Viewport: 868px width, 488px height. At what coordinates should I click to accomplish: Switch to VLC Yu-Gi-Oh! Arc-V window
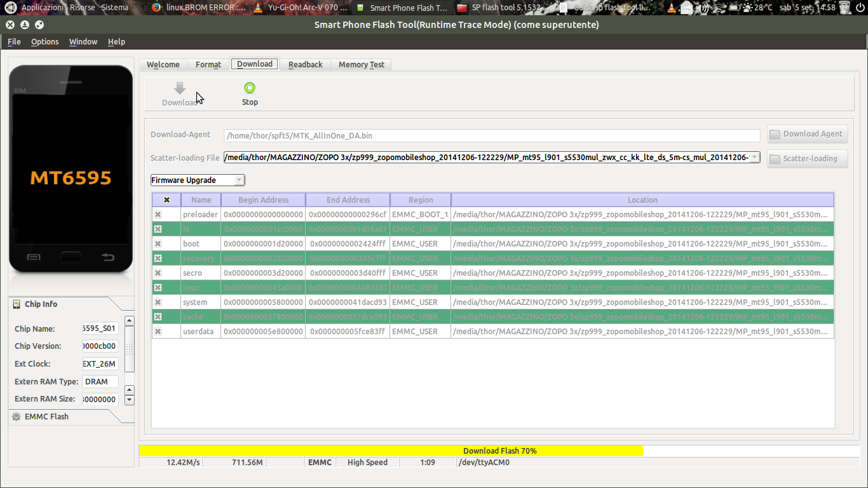click(301, 8)
